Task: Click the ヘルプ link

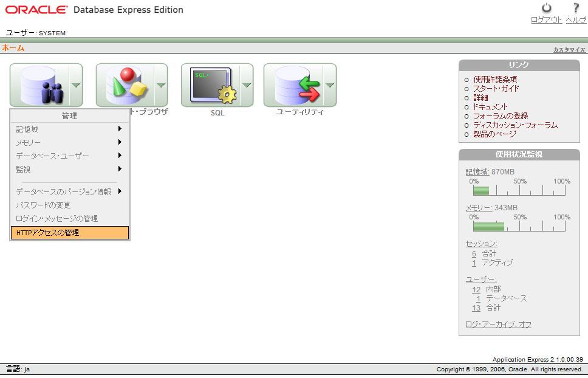Action: pos(576,20)
